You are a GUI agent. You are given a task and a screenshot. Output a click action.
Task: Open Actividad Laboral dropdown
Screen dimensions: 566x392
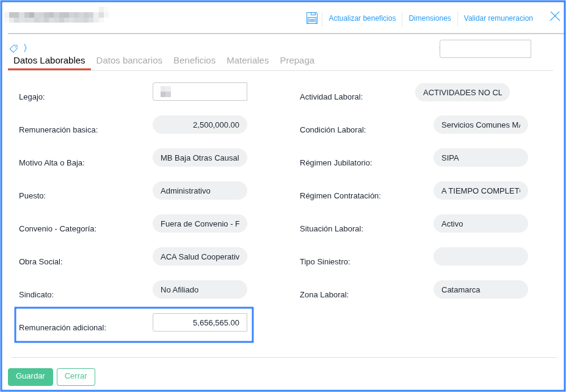(x=462, y=92)
